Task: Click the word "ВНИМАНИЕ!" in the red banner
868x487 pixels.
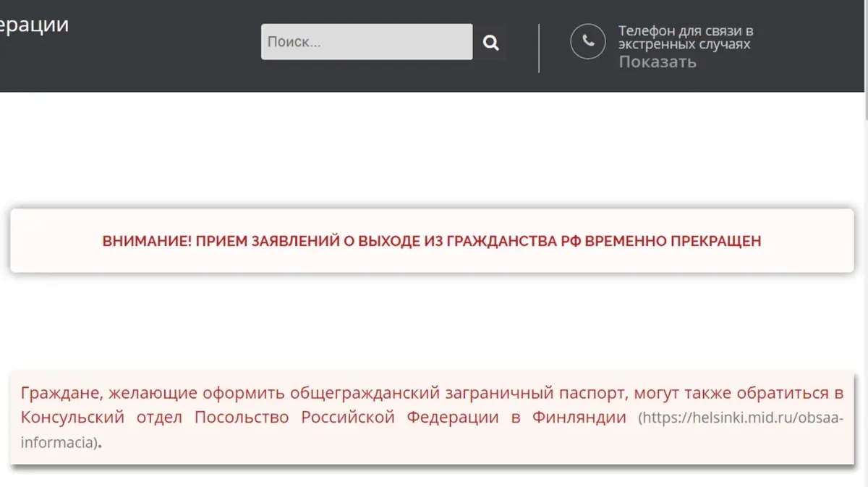Action: [x=147, y=242]
